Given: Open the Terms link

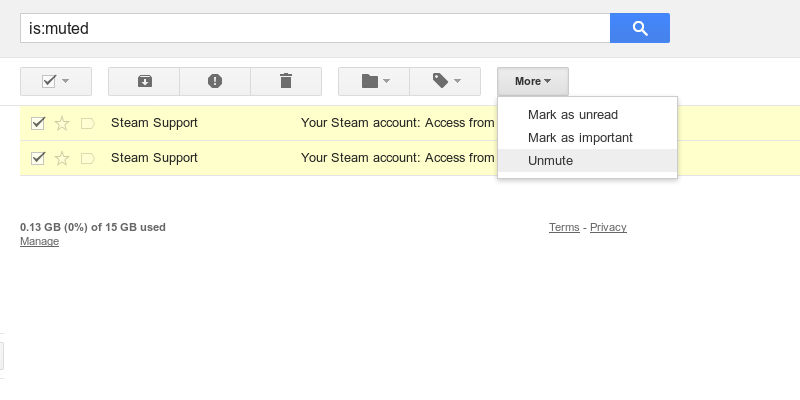Looking at the screenshot, I should (x=564, y=228).
